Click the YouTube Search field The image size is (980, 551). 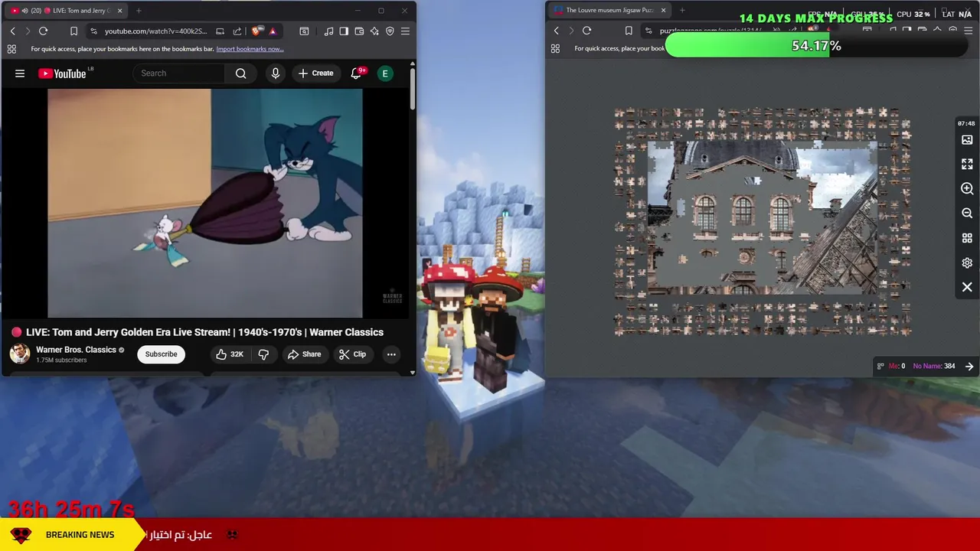click(x=179, y=73)
